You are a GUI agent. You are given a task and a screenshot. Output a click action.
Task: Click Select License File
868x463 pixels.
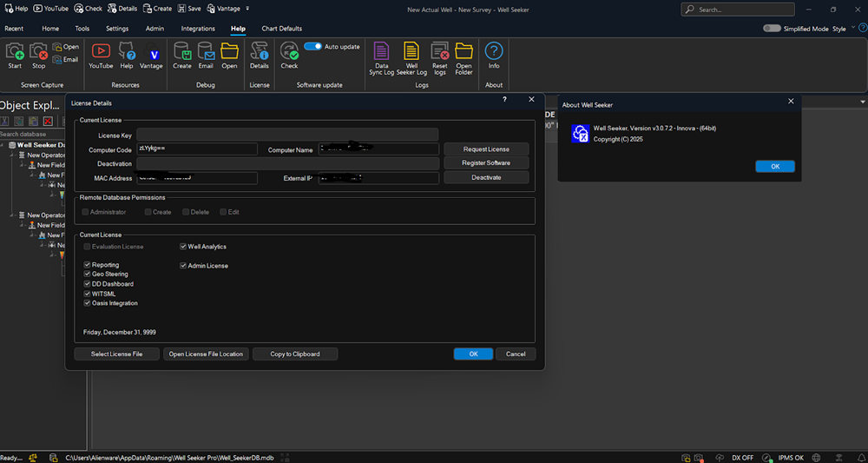117,354
